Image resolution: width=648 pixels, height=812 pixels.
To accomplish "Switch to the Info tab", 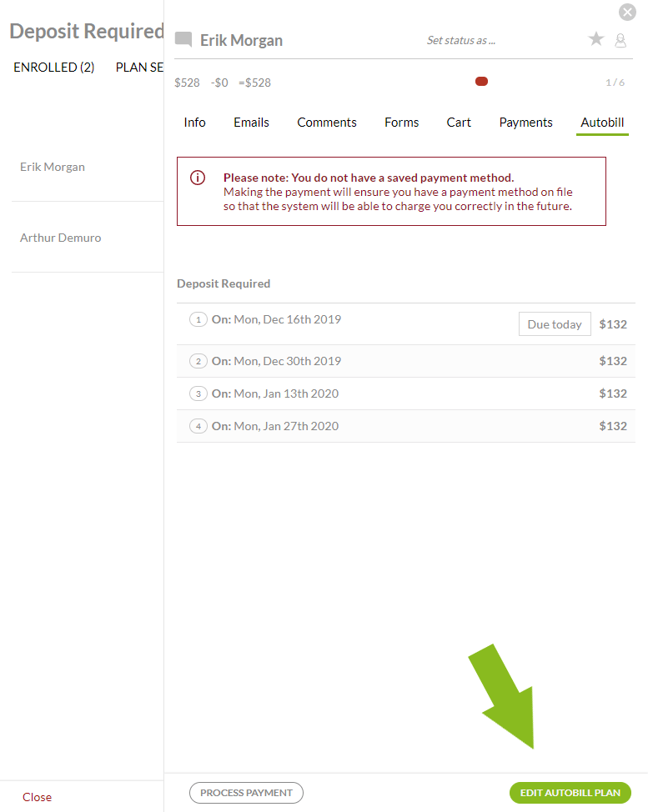I will [x=194, y=123].
